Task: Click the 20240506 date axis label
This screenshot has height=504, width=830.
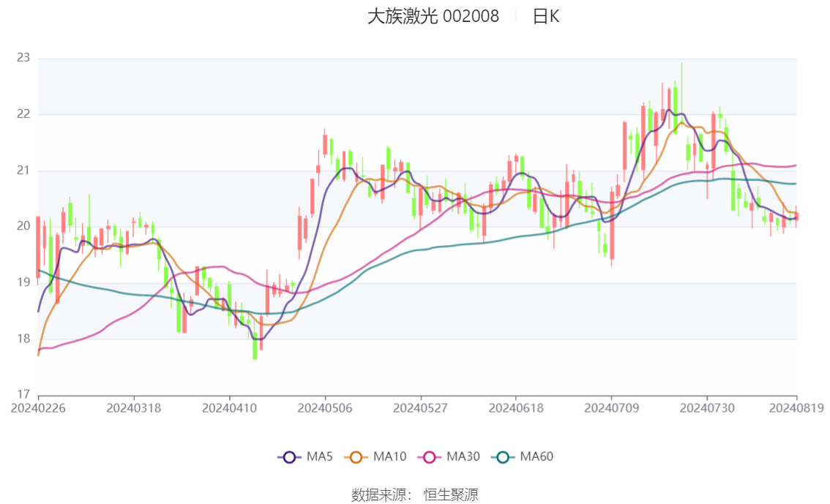Action: click(x=325, y=408)
